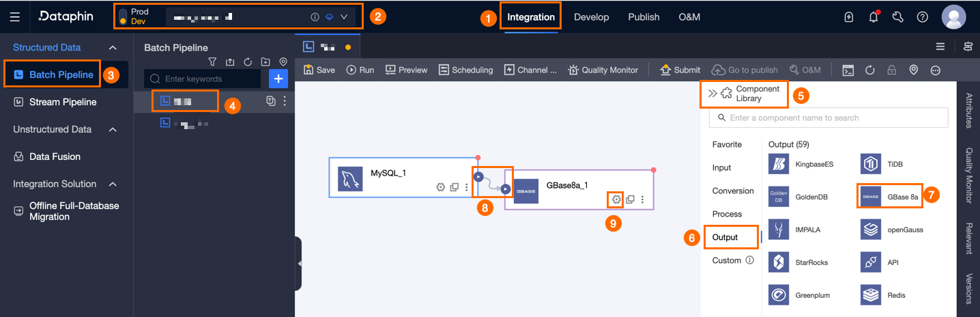Open Quality Monitor from toolbar
This screenshot has height=317, width=980.
pyautogui.click(x=603, y=70)
